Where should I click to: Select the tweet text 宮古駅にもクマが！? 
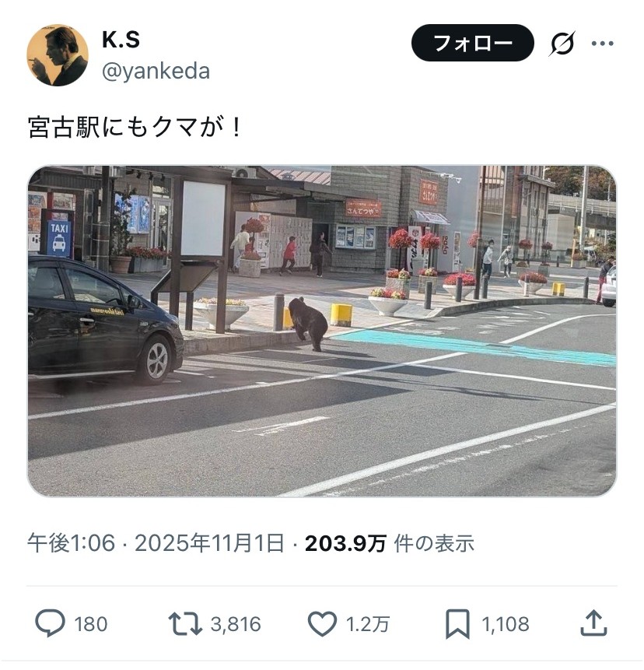pyautogui.click(x=135, y=128)
